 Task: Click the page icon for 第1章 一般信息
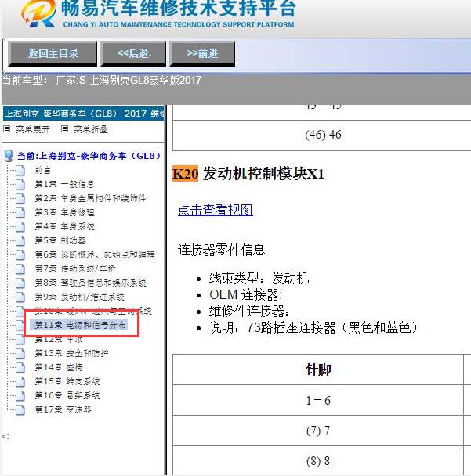click(x=20, y=184)
